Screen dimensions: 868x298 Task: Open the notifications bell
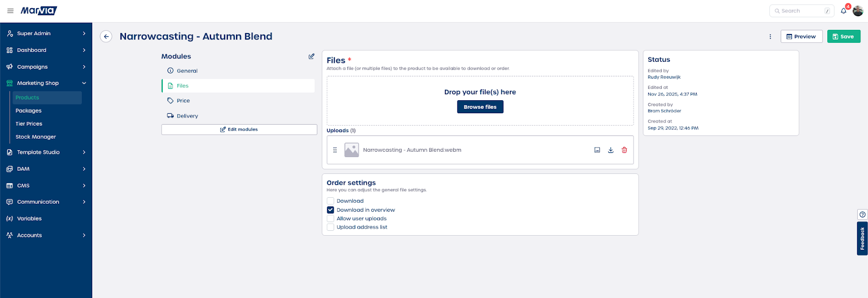point(844,11)
